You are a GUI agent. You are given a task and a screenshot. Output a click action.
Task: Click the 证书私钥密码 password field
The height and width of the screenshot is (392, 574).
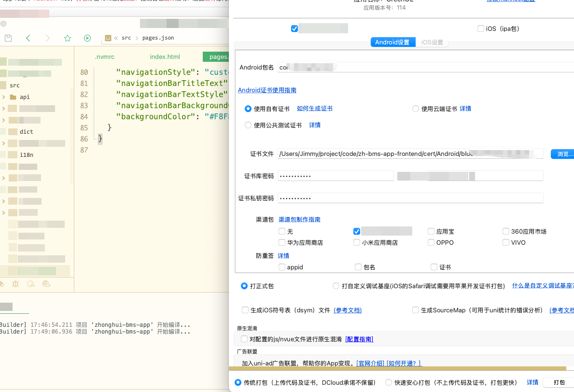click(410, 198)
